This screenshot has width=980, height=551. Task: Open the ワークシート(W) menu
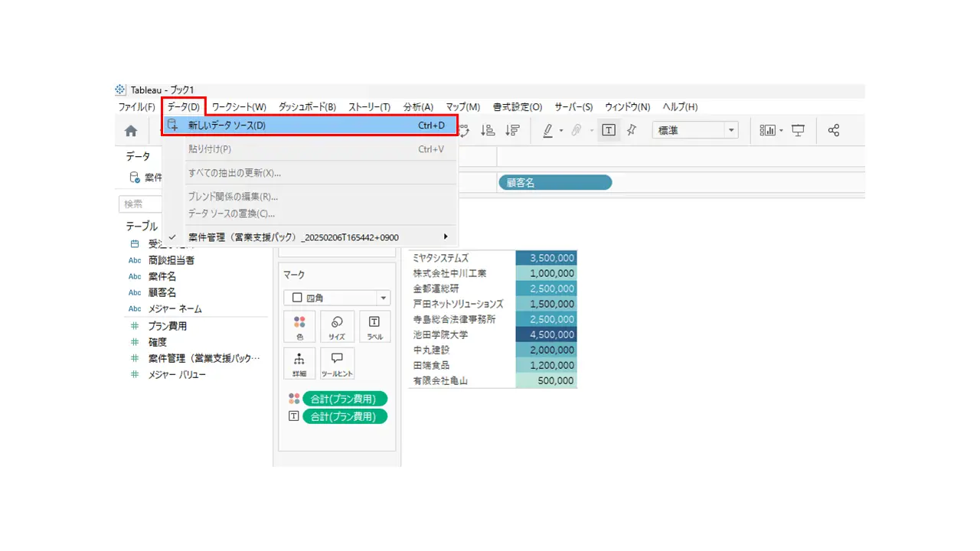click(x=239, y=107)
